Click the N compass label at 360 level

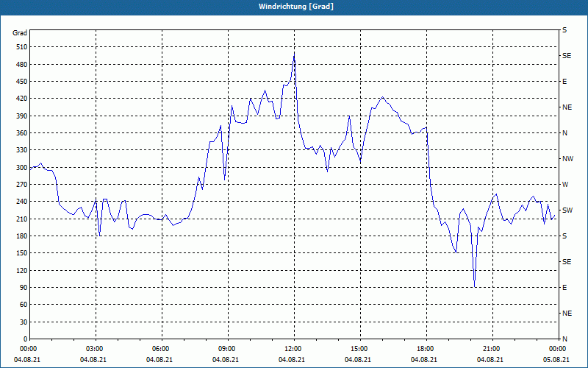pyautogui.click(x=564, y=133)
